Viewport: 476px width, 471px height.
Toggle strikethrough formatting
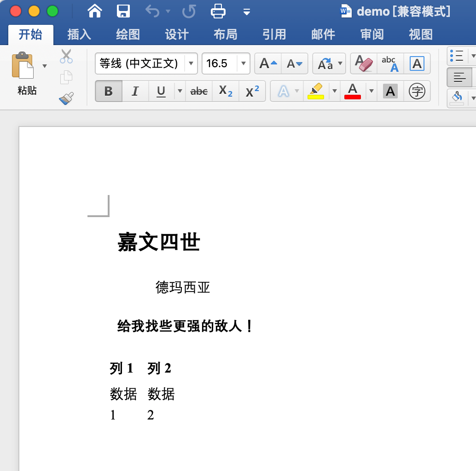click(x=199, y=91)
